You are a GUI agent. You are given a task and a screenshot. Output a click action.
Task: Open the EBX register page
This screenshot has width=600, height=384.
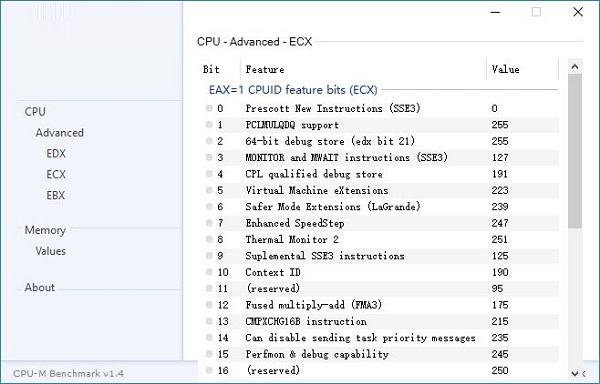click(x=56, y=195)
